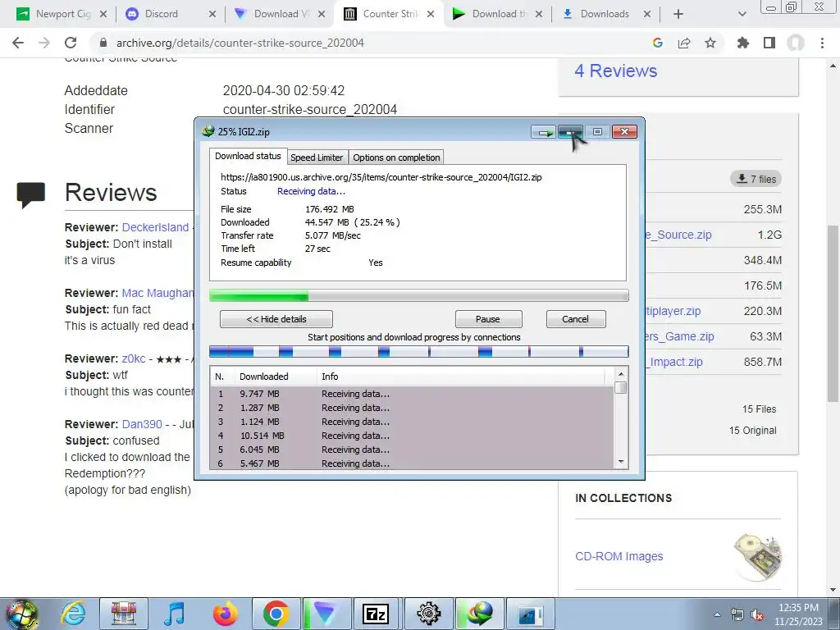Show hidden tray icons arrow
This screenshot has width=840, height=630.
(717, 614)
